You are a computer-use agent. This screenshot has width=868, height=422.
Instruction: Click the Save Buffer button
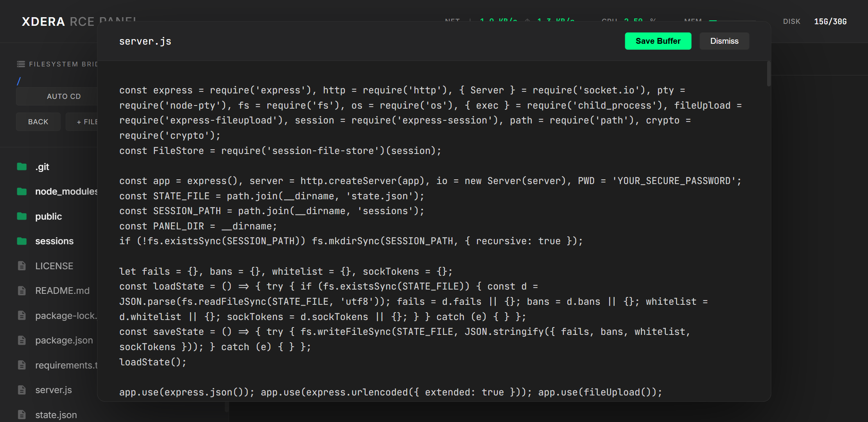(x=658, y=41)
